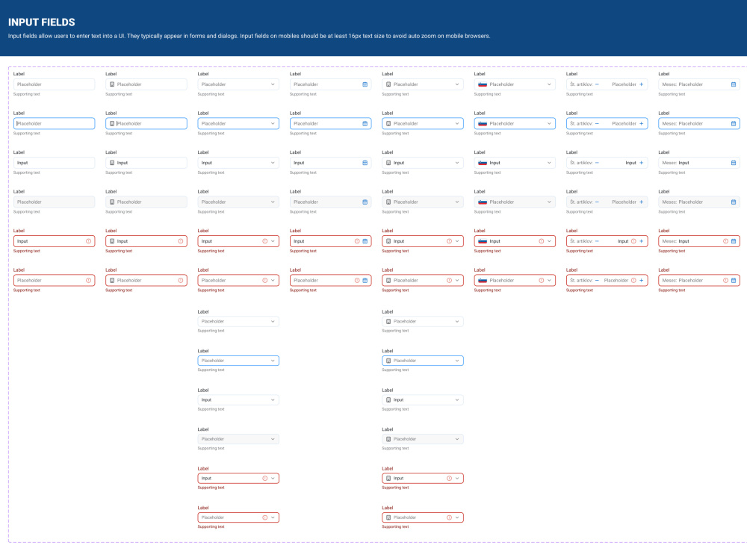Viewport: 747px width, 560px height.
Task: Click 'Mesec:' prefix in focused blue field
Action: (x=669, y=124)
